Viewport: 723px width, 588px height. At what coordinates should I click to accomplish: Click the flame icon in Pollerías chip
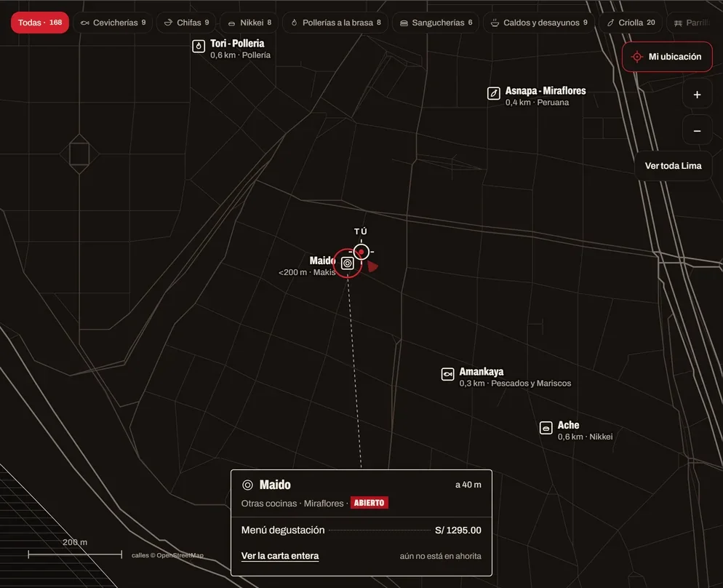(294, 23)
